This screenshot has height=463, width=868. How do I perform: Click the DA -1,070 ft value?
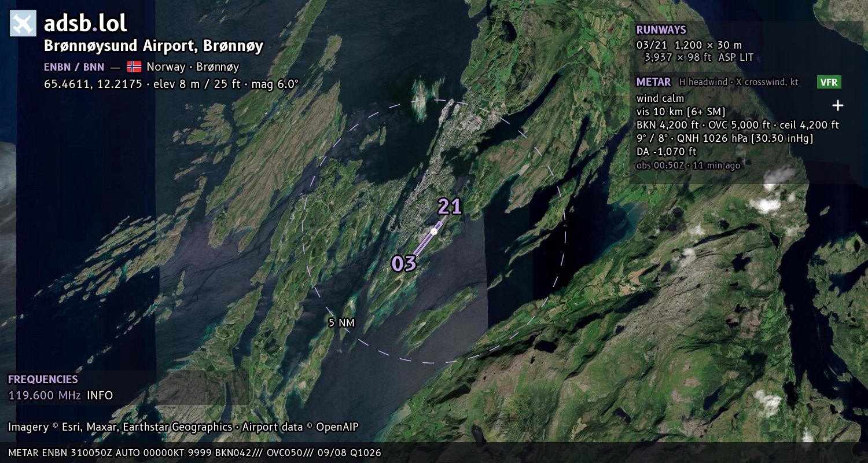pyautogui.click(x=666, y=152)
